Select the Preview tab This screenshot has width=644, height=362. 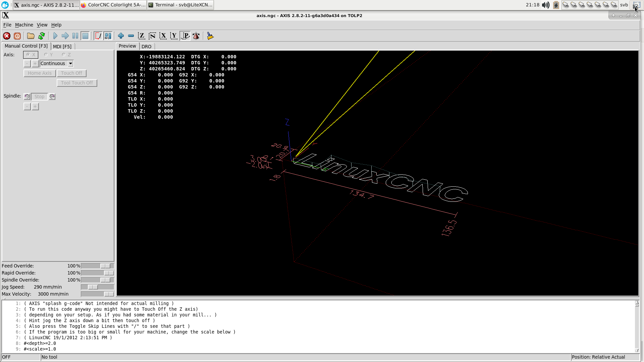tap(127, 46)
